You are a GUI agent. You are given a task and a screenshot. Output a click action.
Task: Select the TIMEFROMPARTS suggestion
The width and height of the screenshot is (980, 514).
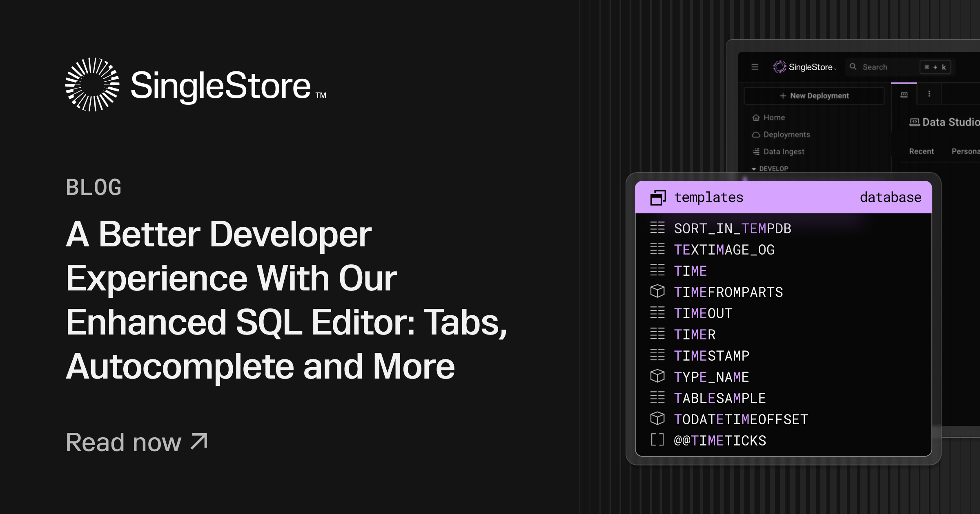(x=784, y=292)
